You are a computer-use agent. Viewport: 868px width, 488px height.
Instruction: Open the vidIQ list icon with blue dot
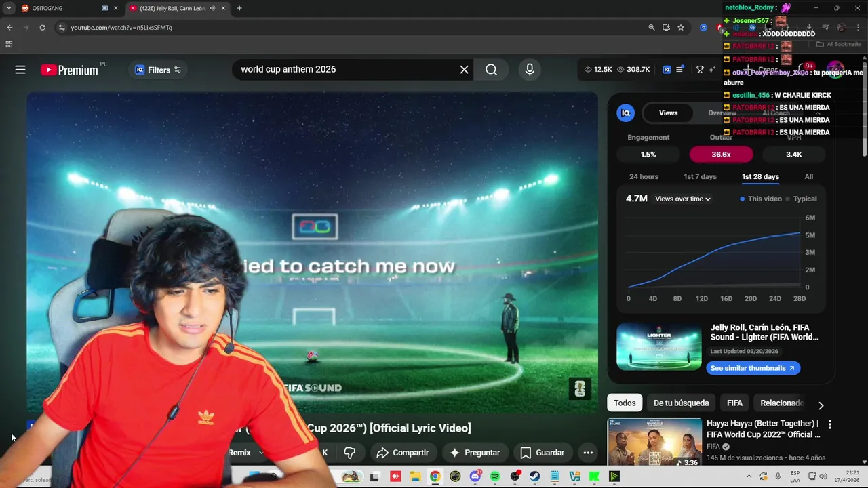[680, 69]
